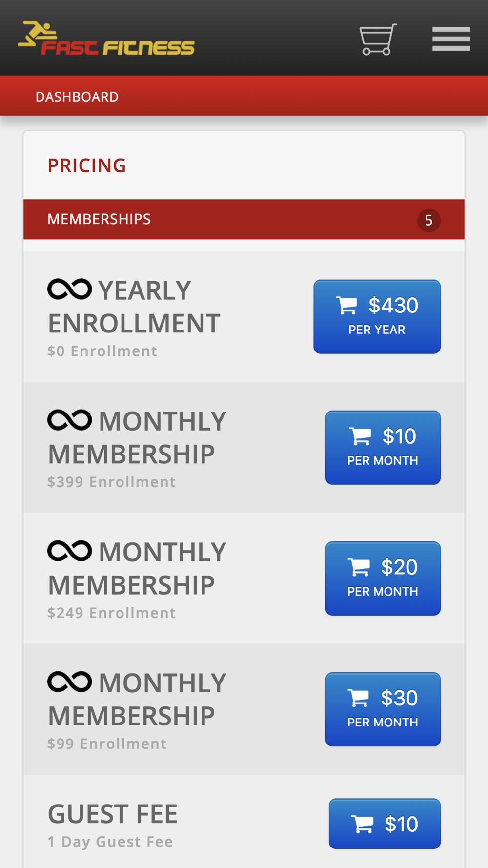Select the Guest Fee title

pyautogui.click(x=113, y=814)
